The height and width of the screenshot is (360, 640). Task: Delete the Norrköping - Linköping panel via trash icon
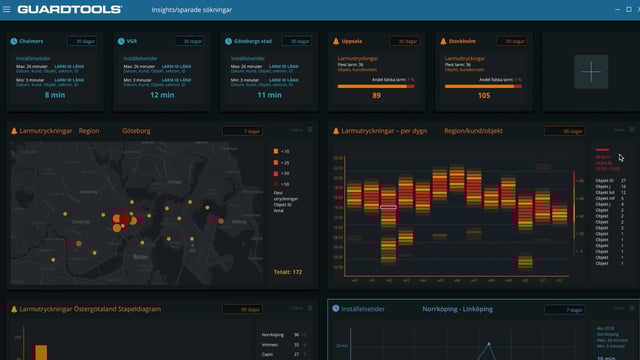click(632, 308)
